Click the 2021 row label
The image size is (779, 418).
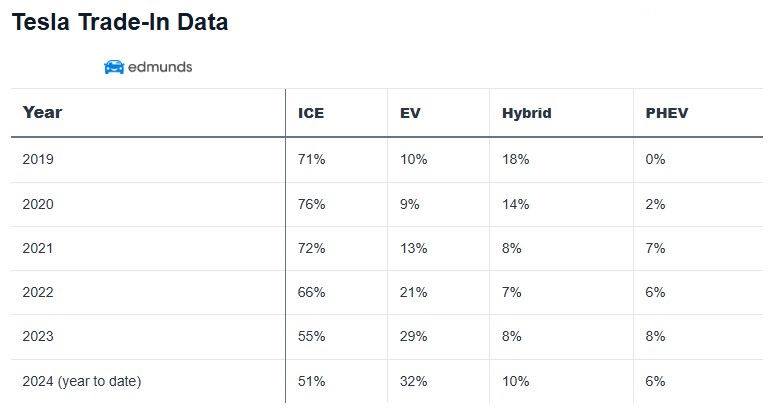click(38, 248)
